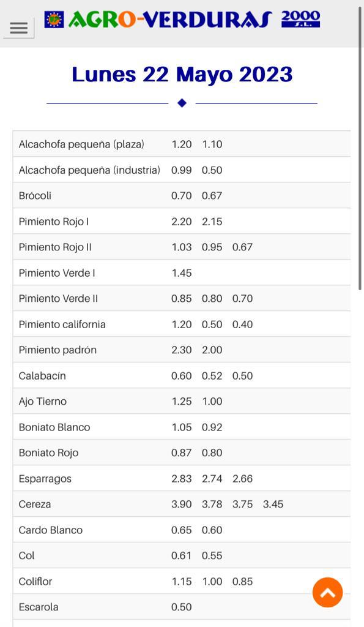Click the EU flag emblem in logo
This screenshot has width=364, height=627.
(x=54, y=19)
